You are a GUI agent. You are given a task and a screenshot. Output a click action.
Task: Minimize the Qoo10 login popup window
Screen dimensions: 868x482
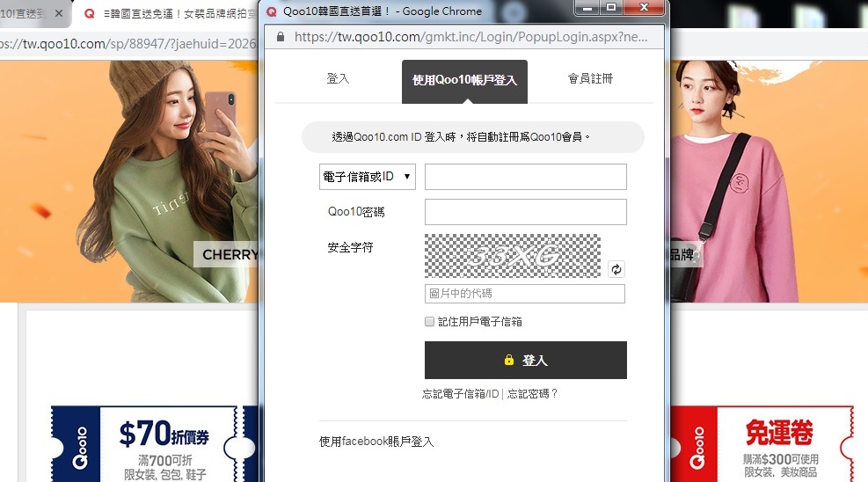587,7
